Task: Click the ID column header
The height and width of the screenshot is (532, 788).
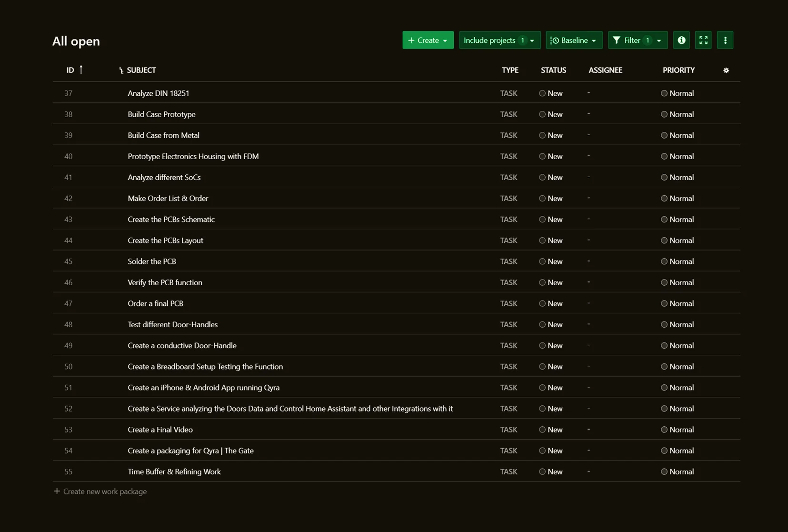Action: click(70, 70)
